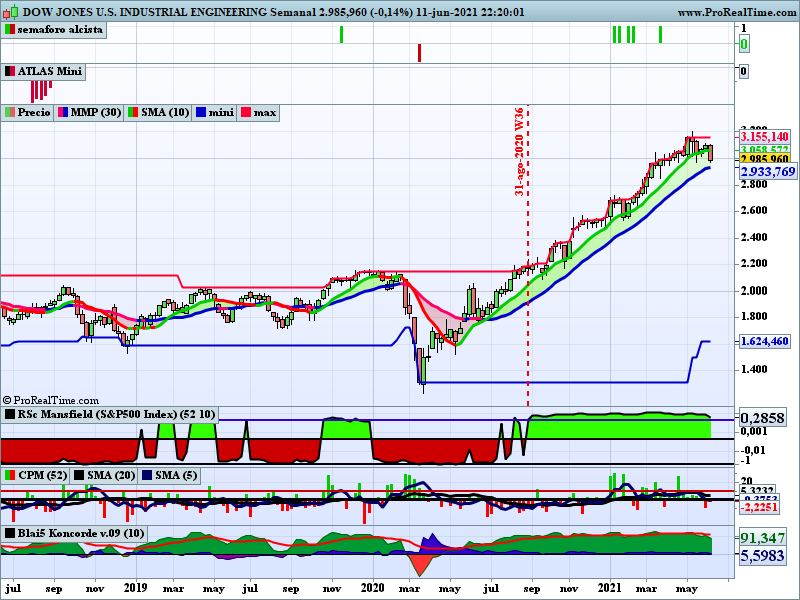Click the semaforo value 0 tag
This screenshot has height=600, width=800.
744,44
